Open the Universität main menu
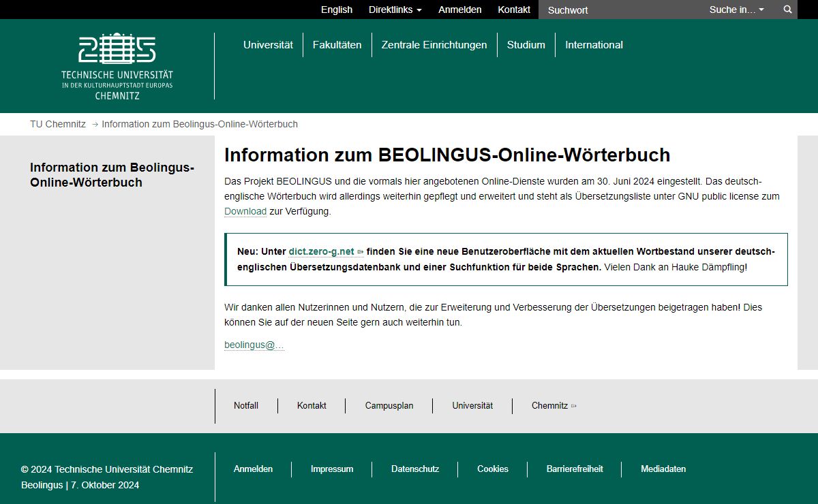The height and width of the screenshot is (504, 818). (x=269, y=45)
